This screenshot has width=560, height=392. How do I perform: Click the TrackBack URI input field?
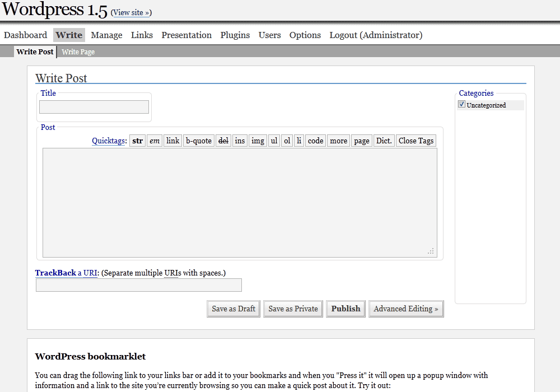tap(138, 285)
